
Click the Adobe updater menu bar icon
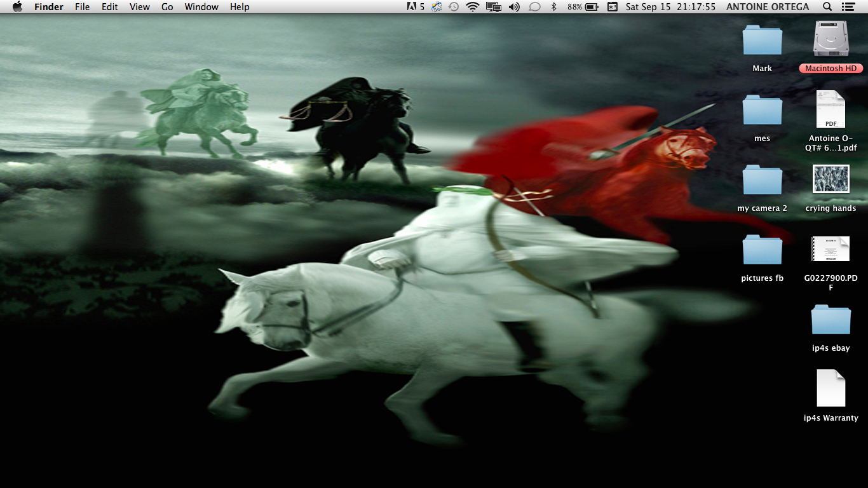(416, 7)
